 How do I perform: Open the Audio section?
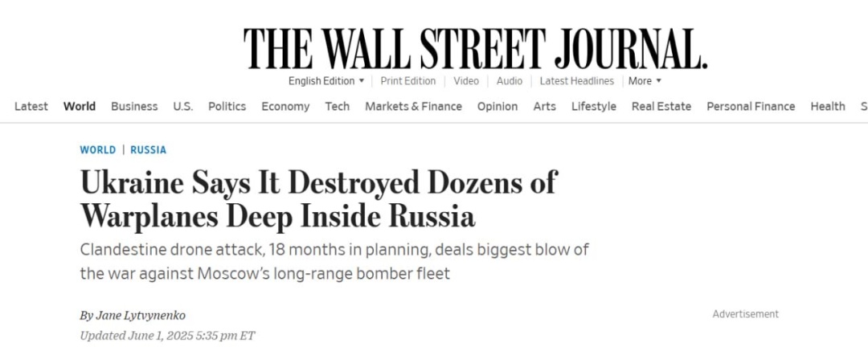pyautogui.click(x=510, y=81)
